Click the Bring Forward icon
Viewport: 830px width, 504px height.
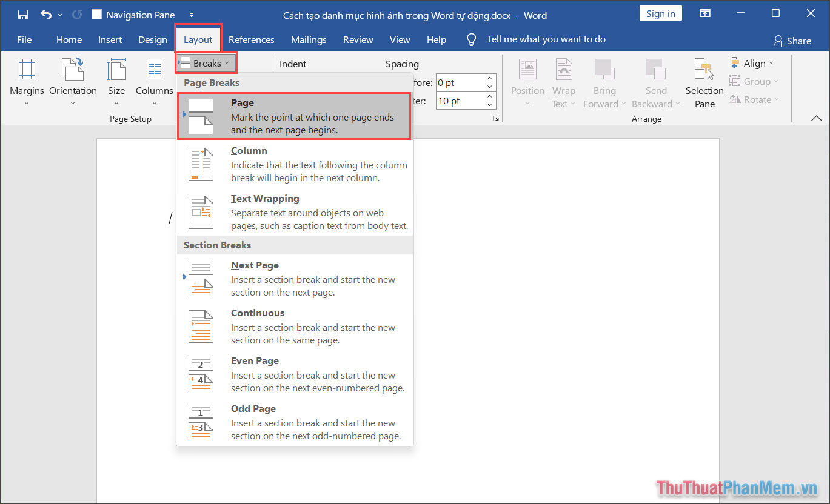tap(604, 70)
